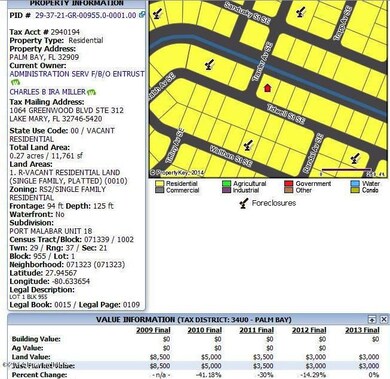Click the land area 0.27 acres / 11,761 sf

[46, 156]
